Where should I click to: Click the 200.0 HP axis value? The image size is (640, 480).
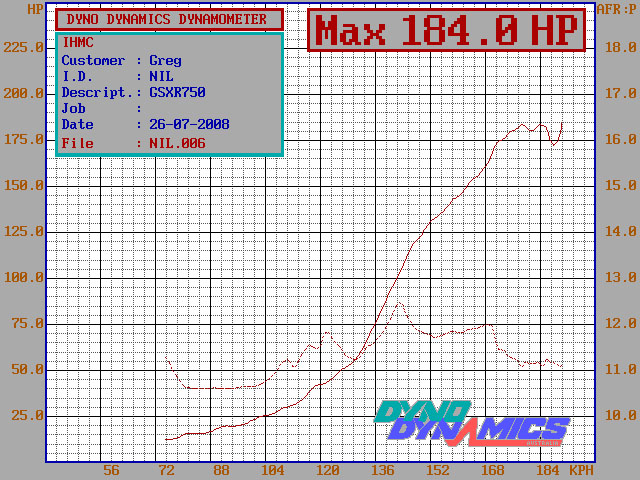(24, 93)
